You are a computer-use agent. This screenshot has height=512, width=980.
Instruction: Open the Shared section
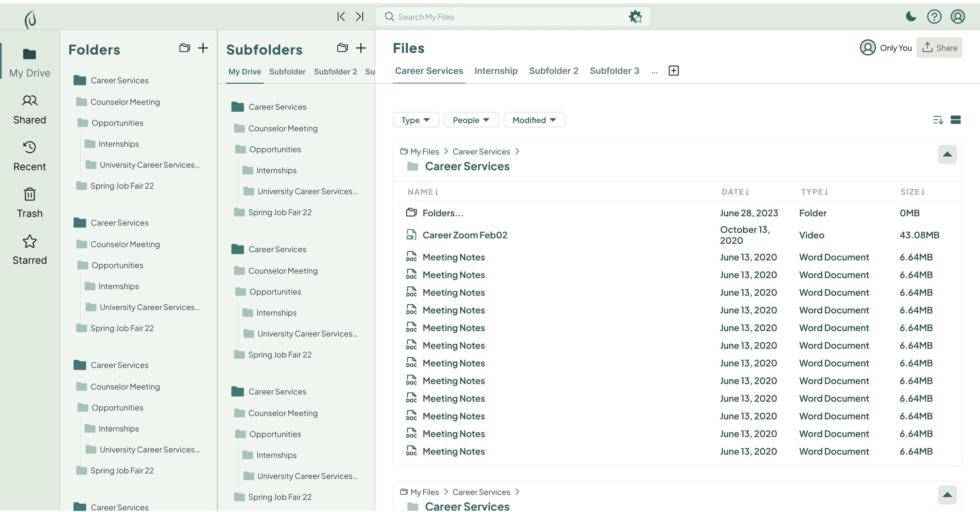pyautogui.click(x=30, y=110)
